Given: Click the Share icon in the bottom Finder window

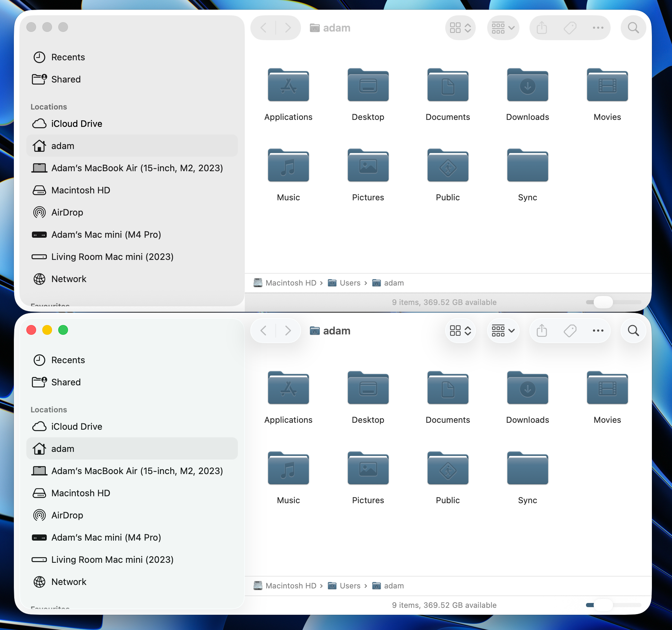Looking at the screenshot, I should click(542, 331).
